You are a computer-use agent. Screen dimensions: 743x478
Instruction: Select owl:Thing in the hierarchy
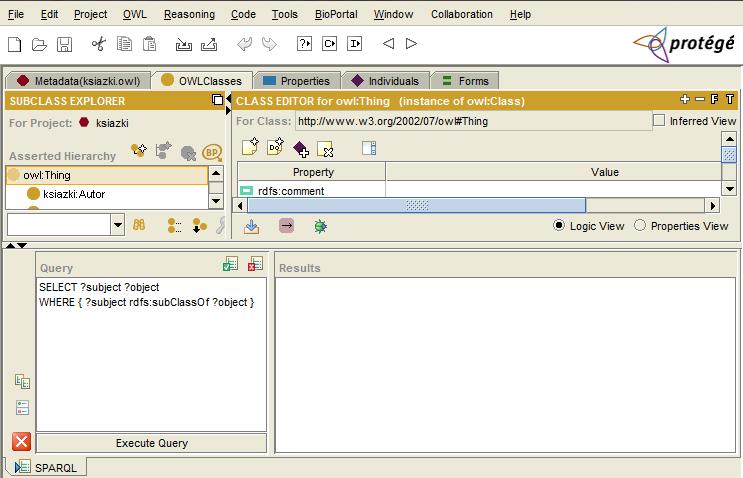click(107, 175)
